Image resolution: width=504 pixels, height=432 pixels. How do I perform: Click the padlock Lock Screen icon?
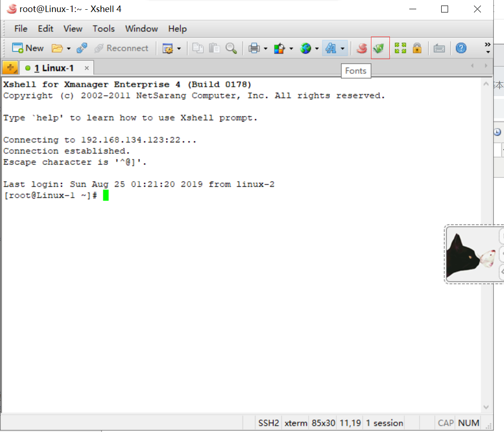pyautogui.click(x=417, y=48)
